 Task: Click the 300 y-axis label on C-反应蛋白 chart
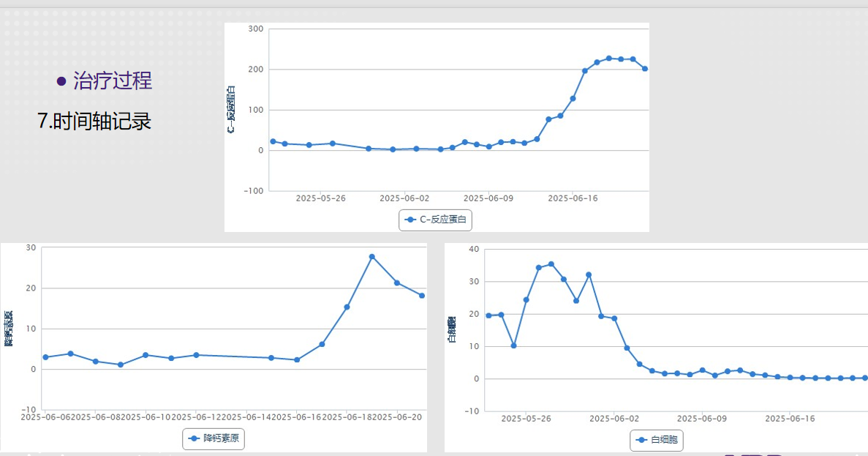tap(255, 29)
